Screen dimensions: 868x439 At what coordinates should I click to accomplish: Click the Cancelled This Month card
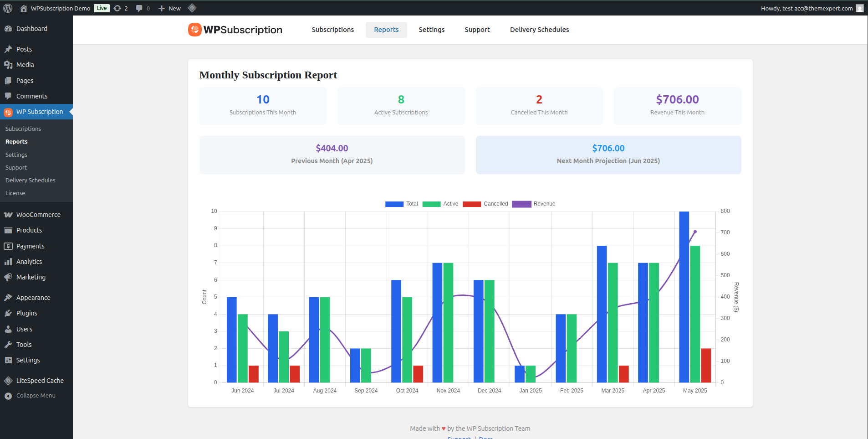539,106
